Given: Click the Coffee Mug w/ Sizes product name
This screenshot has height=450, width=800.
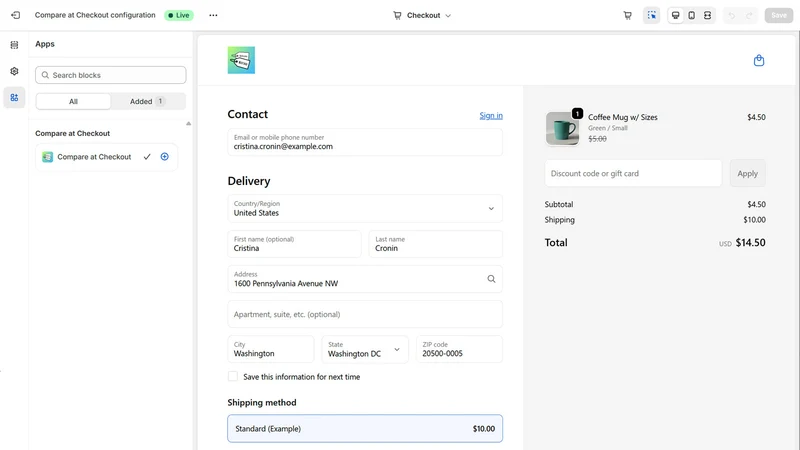Looking at the screenshot, I should point(622,117).
